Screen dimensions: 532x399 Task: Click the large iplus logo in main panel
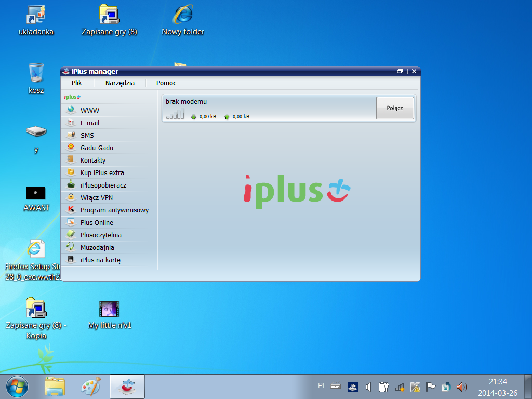tap(297, 191)
